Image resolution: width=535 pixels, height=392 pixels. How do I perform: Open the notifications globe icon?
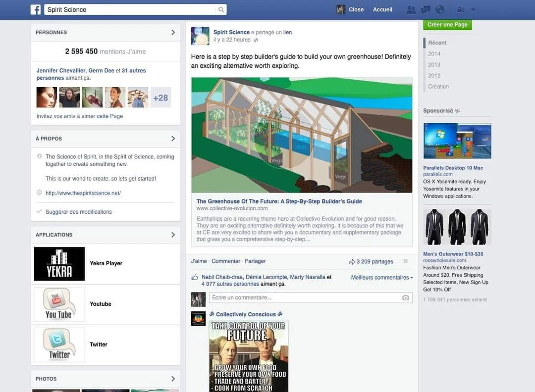tap(440, 9)
